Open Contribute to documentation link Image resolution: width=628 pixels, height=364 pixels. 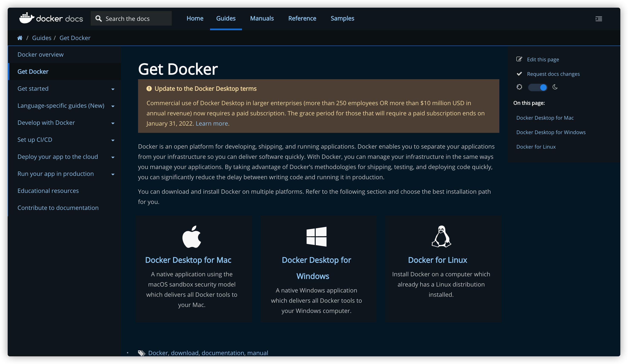(58, 208)
